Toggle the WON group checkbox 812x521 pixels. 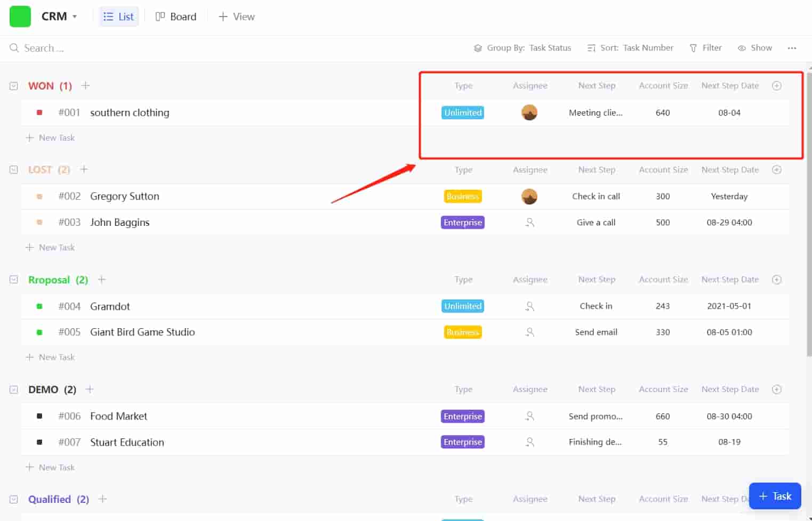(13, 85)
